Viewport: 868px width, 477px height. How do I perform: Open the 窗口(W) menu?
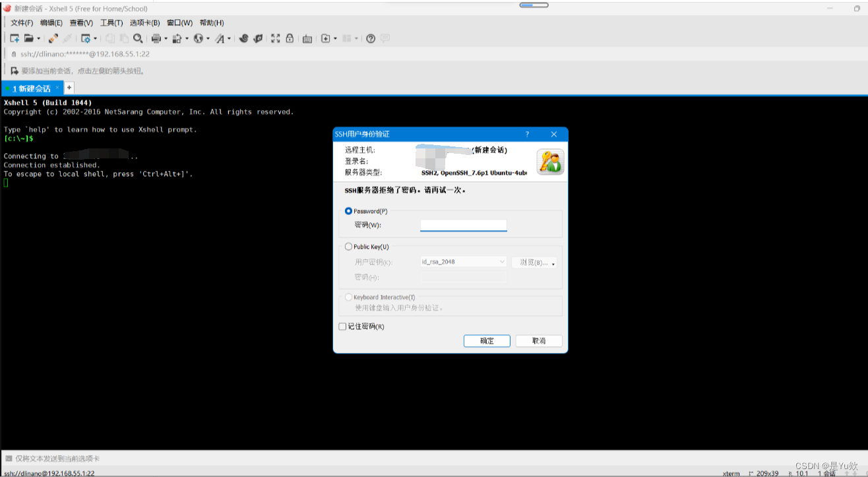click(180, 22)
